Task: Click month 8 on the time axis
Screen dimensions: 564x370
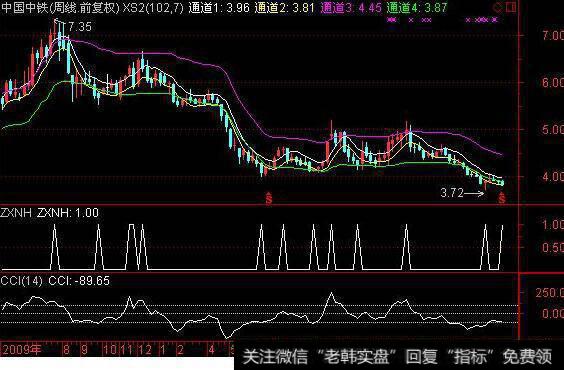Action: 66,350
